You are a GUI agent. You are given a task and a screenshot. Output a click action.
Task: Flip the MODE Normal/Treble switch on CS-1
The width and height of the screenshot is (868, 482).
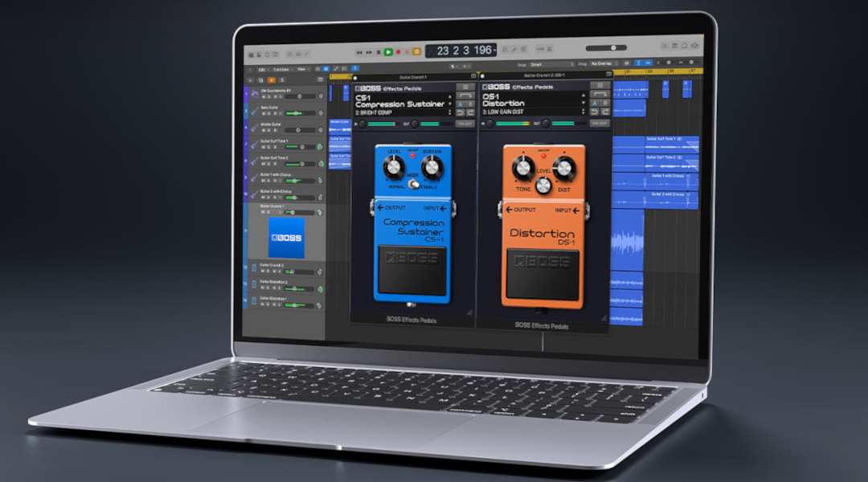(x=413, y=184)
